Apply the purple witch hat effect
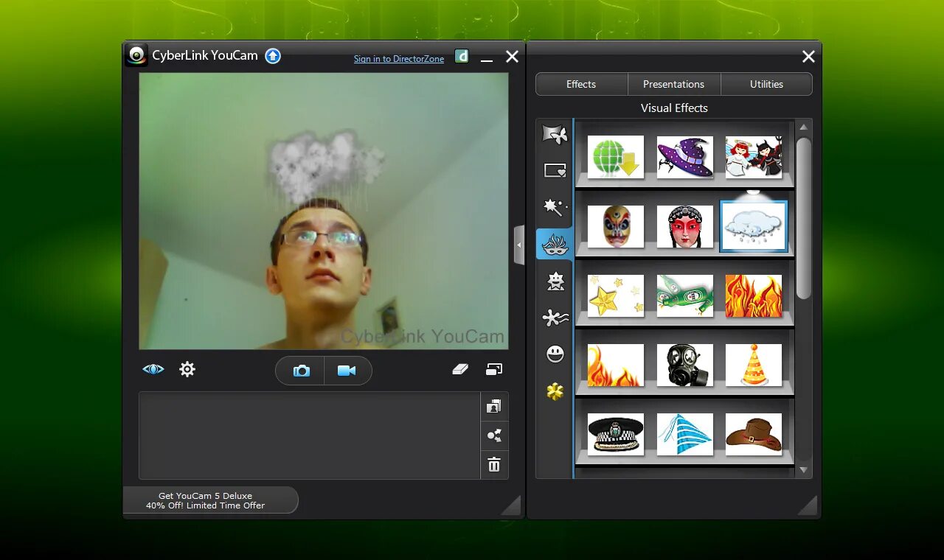Screen dimensions: 944x560 (685, 157)
